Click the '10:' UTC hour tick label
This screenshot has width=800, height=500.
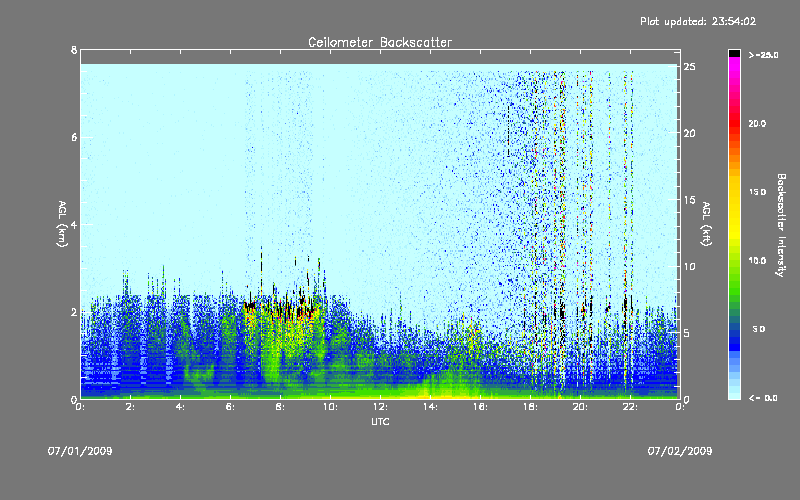pos(330,407)
